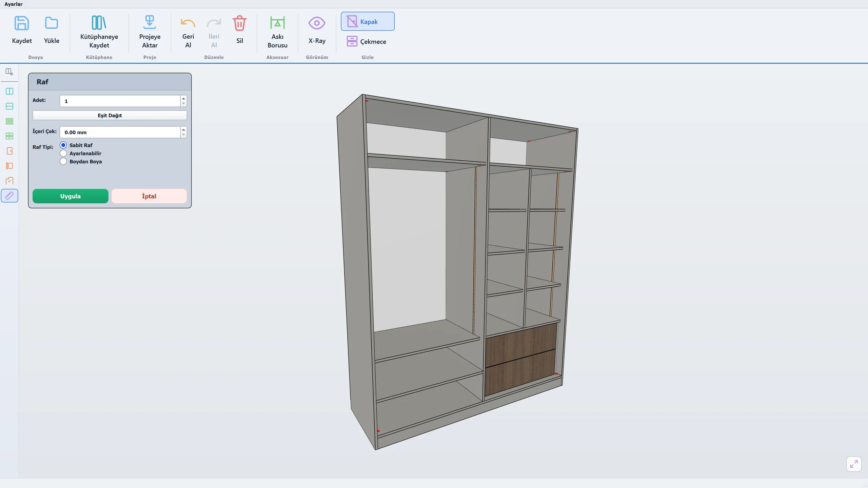Screen dimensions: 868x488
Task: Select the purple ruler measure tool
Action: (9, 196)
